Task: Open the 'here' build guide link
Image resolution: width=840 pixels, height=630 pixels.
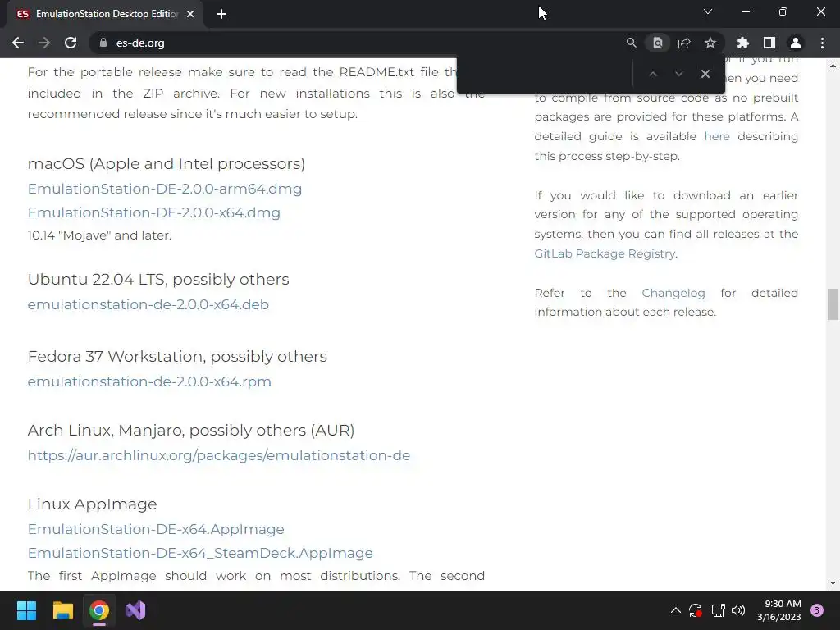Action: click(x=717, y=136)
